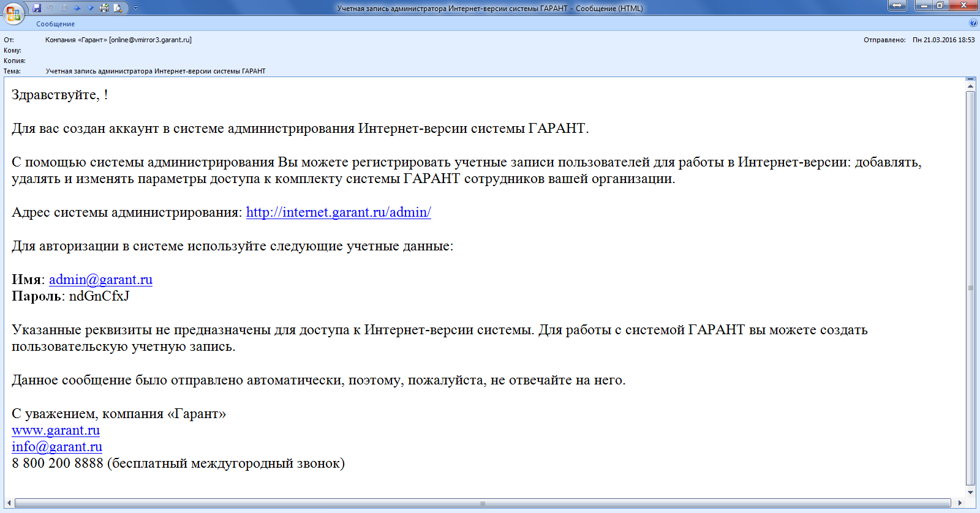Close the message window
The height and width of the screenshot is (513, 980).
pyautogui.click(x=963, y=6)
